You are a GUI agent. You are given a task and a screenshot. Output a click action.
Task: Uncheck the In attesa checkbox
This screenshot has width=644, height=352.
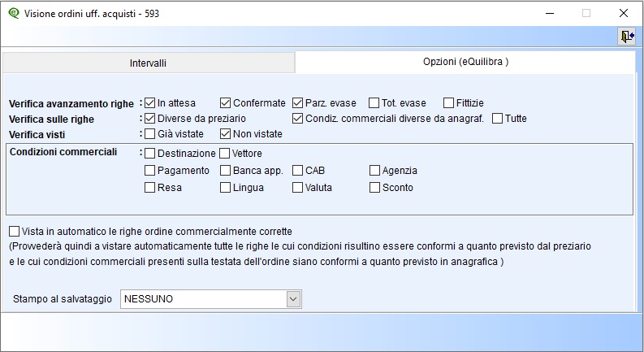coord(150,102)
